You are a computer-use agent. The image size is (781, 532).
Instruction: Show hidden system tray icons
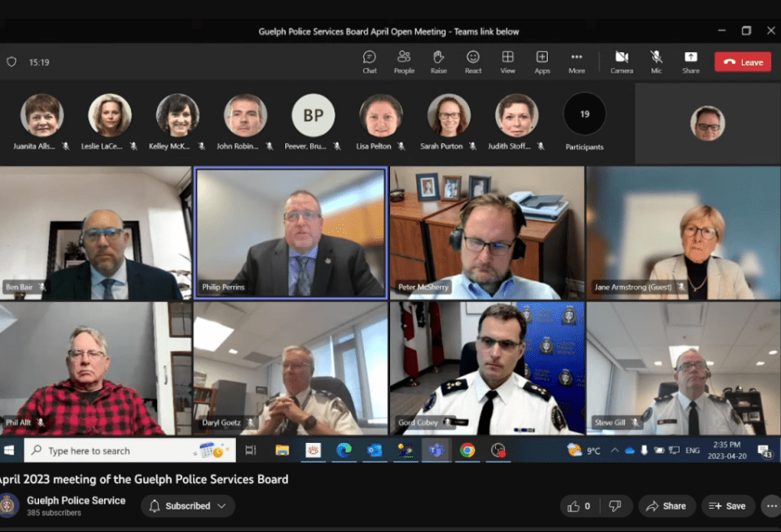[x=615, y=450]
